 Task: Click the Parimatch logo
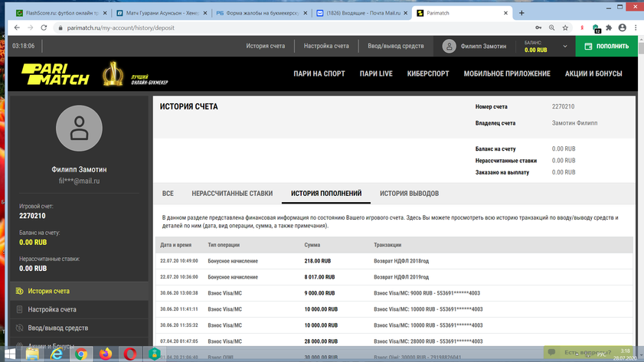(55, 74)
